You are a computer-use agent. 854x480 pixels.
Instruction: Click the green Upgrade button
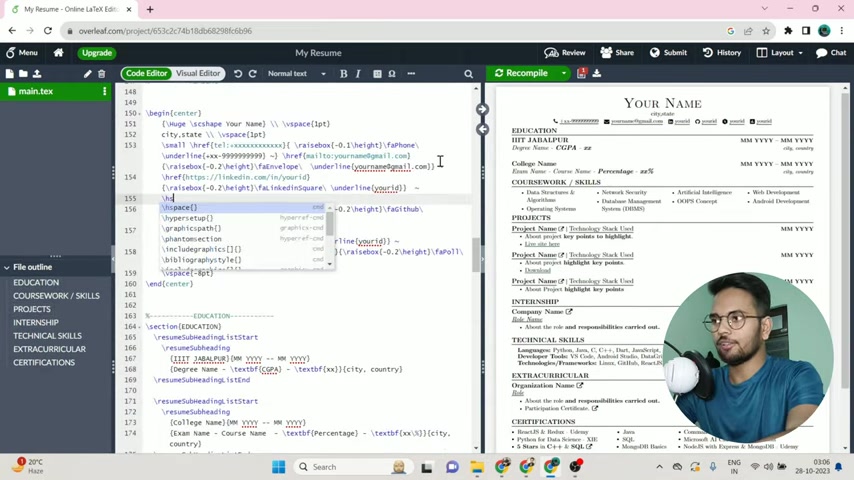(96, 53)
